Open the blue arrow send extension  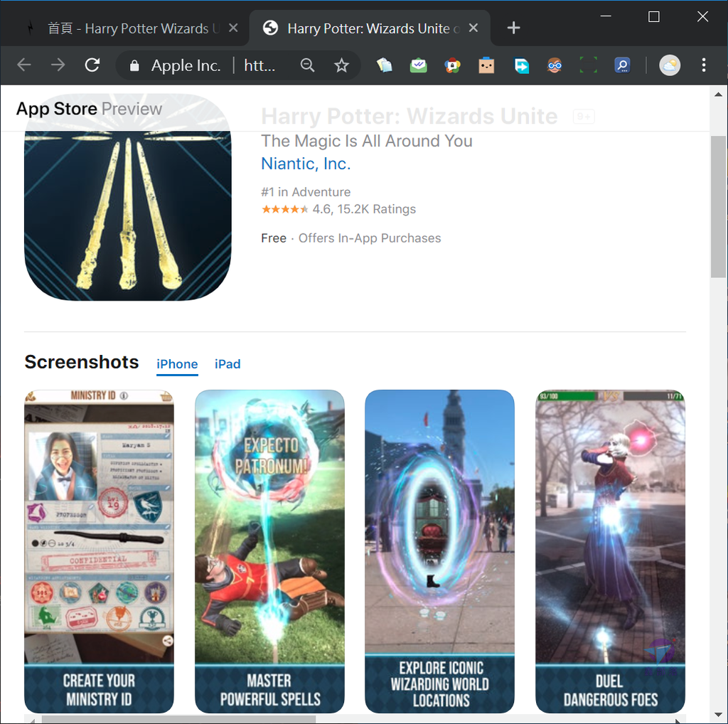[521, 65]
